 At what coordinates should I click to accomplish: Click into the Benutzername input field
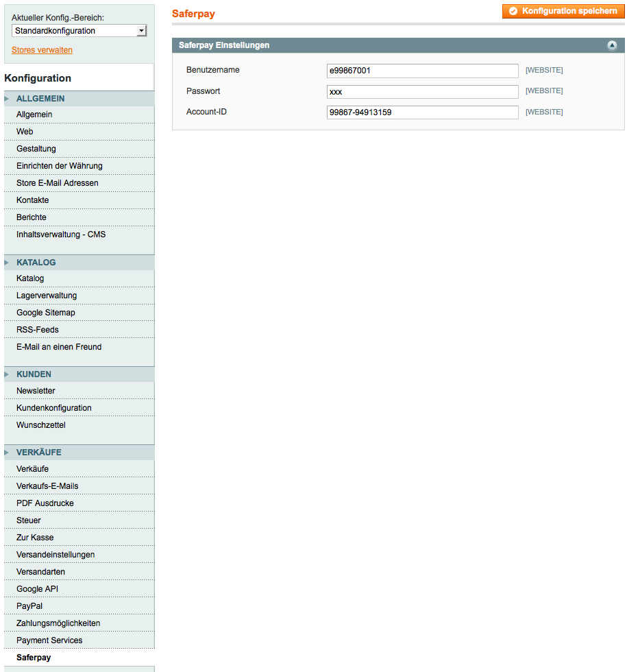click(x=422, y=71)
